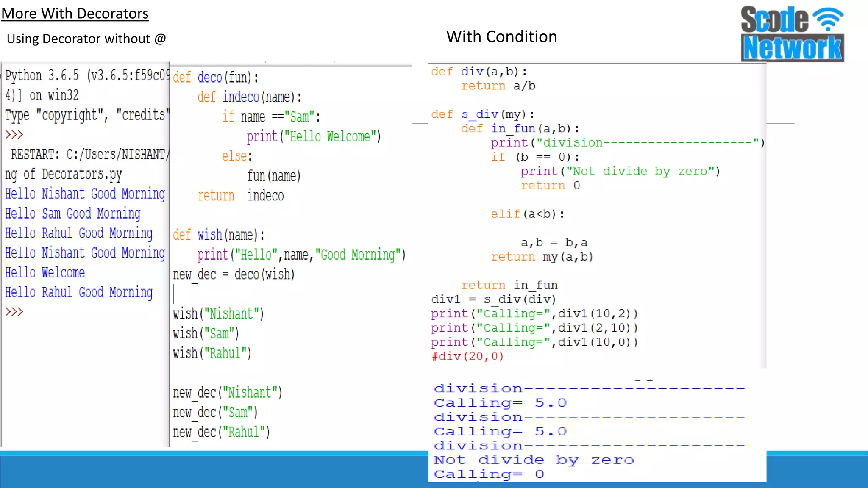
Task: Click the print("Not divide by zero") line
Action: tap(620, 171)
